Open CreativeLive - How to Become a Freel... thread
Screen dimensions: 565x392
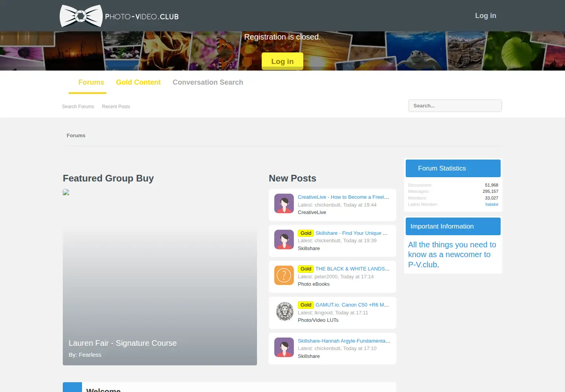pos(343,197)
